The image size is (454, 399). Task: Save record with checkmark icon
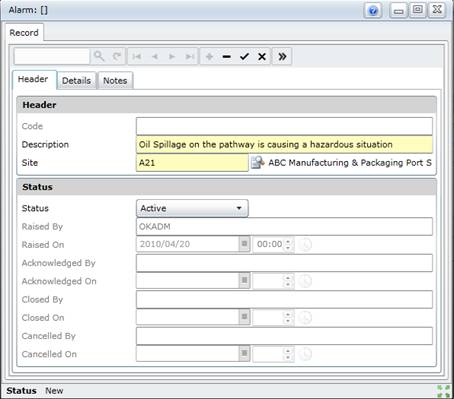(x=244, y=56)
